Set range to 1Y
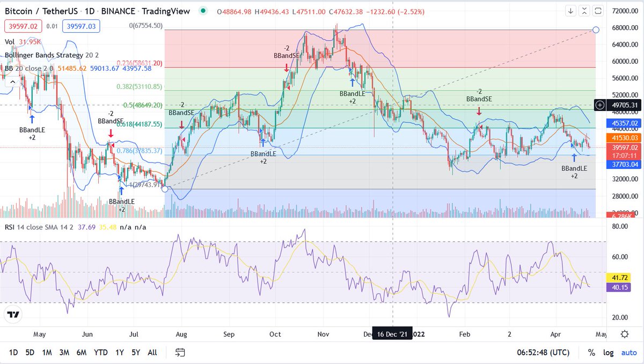 click(121, 352)
